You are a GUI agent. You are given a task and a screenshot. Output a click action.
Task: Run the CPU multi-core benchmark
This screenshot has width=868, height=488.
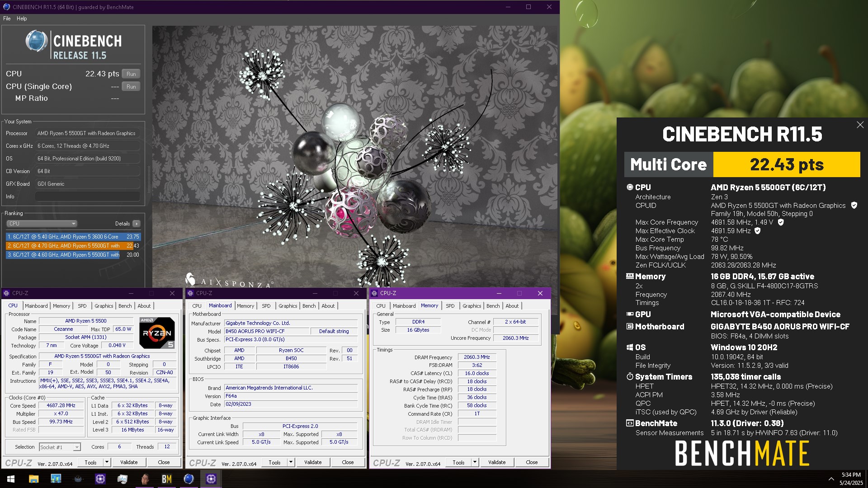[x=131, y=74]
